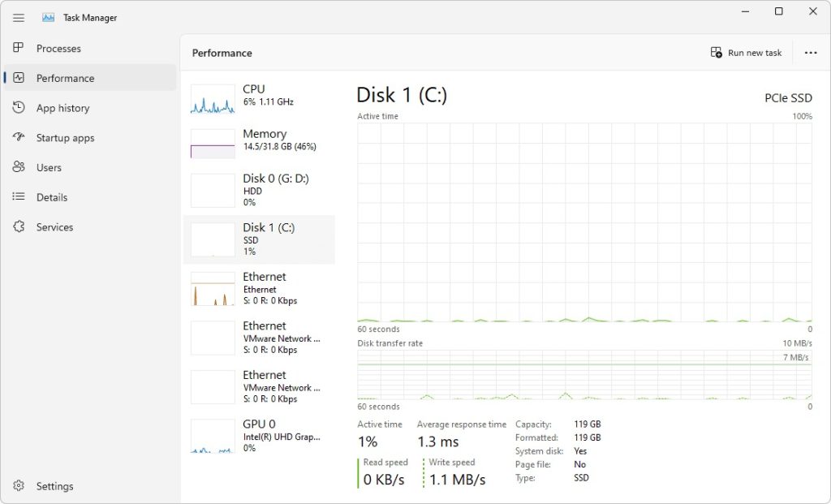
Task: Maximize the Task Manager window
Action: pyautogui.click(x=778, y=11)
